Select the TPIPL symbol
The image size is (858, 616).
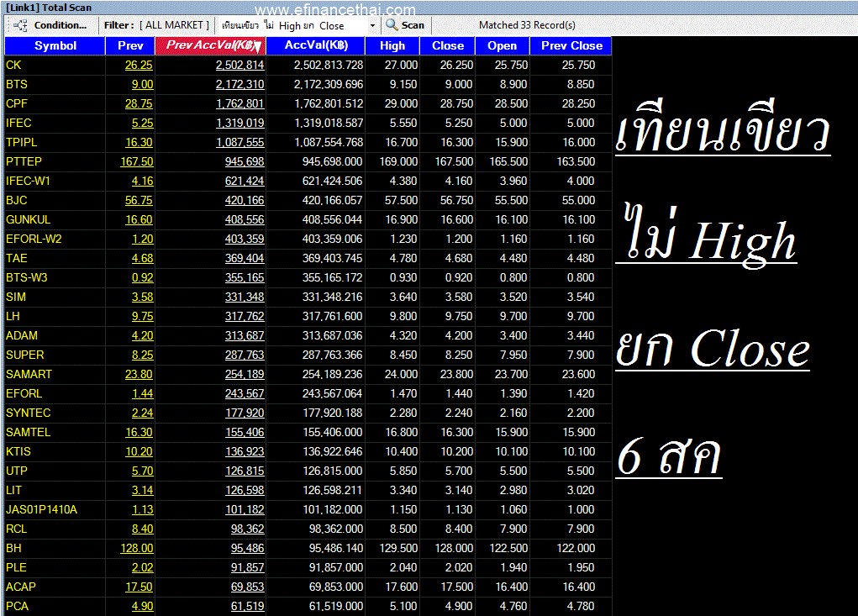click(21, 142)
